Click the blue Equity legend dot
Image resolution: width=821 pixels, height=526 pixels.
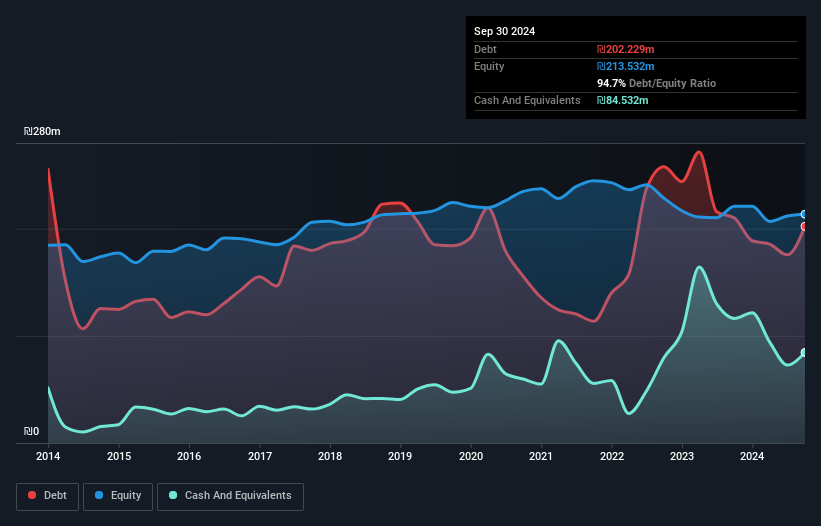[99, 495]
